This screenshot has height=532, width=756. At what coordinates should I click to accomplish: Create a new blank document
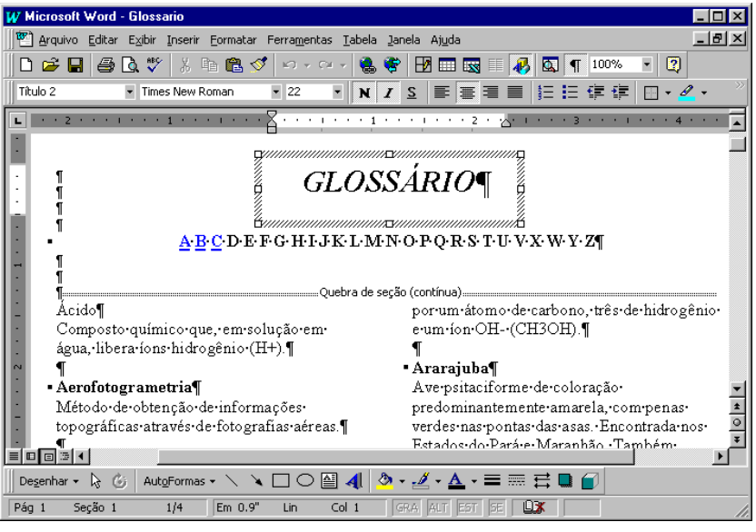(x=26, y=64)
